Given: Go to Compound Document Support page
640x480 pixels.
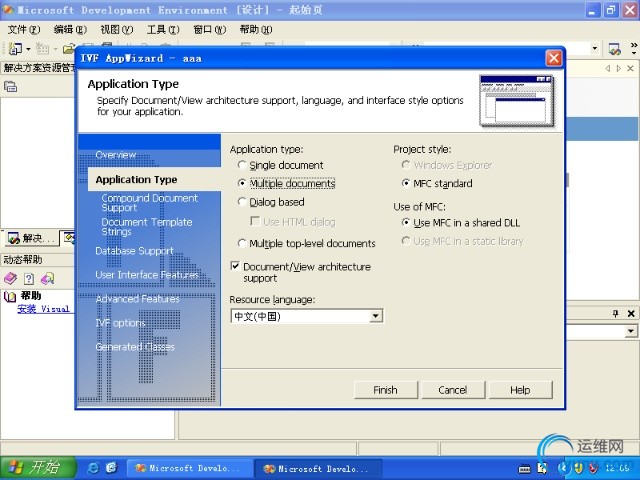Looking at the screenshot, I should 149,202.
